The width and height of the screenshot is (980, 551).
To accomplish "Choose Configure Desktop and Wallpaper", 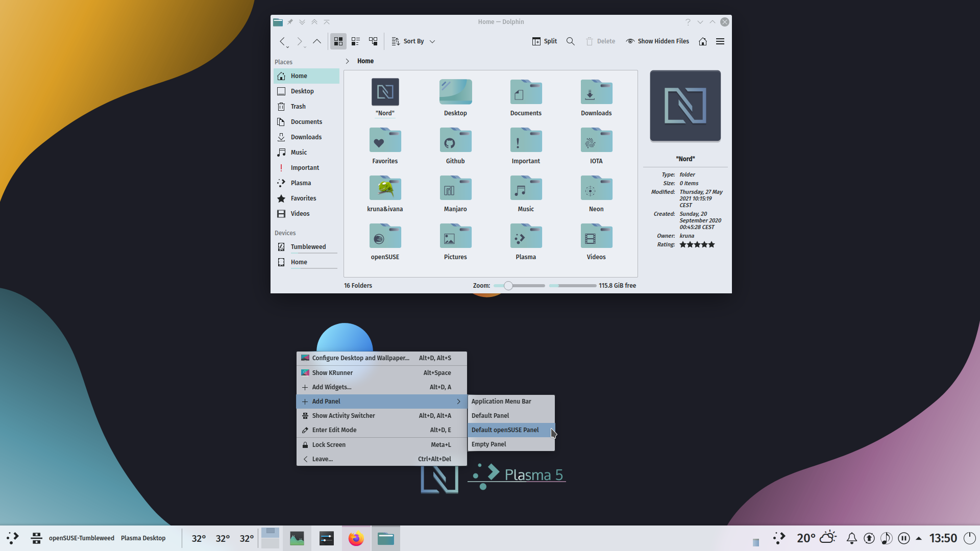I will 382,358.
